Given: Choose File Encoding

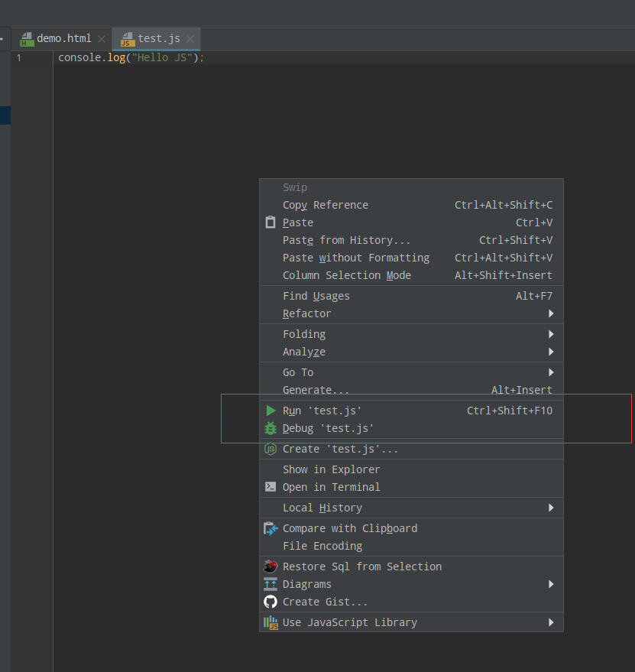Looking at the screenshot, I should pos(411,546).
